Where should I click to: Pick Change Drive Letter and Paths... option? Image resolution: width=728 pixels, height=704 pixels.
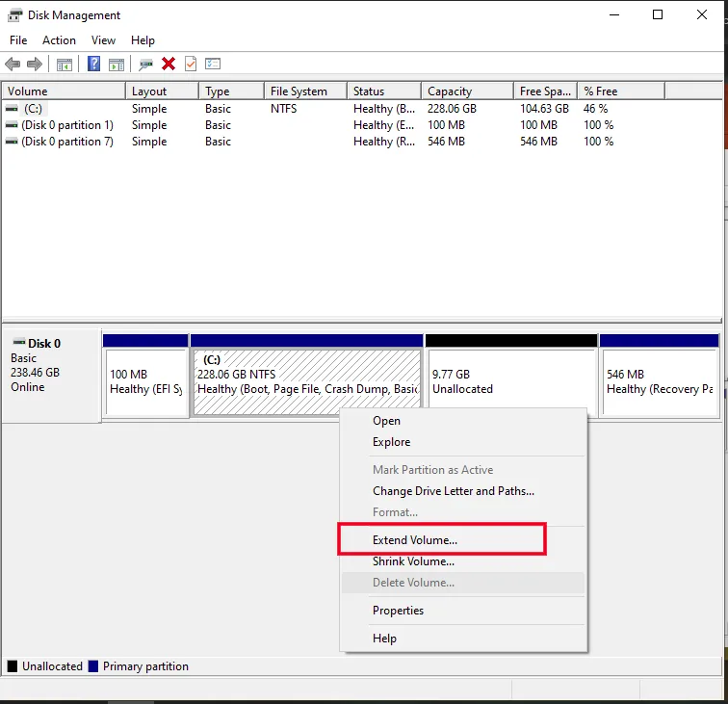point(453,491)
